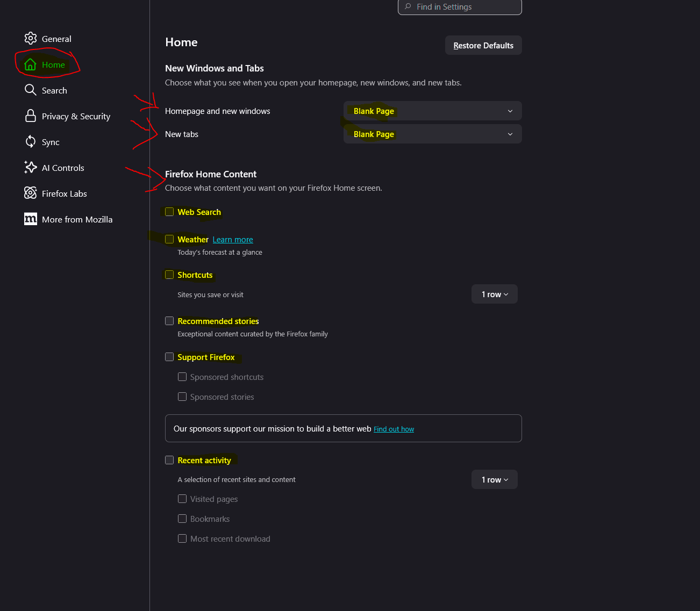Tick the Shortcuts checkbox

(x=169, y=275)
